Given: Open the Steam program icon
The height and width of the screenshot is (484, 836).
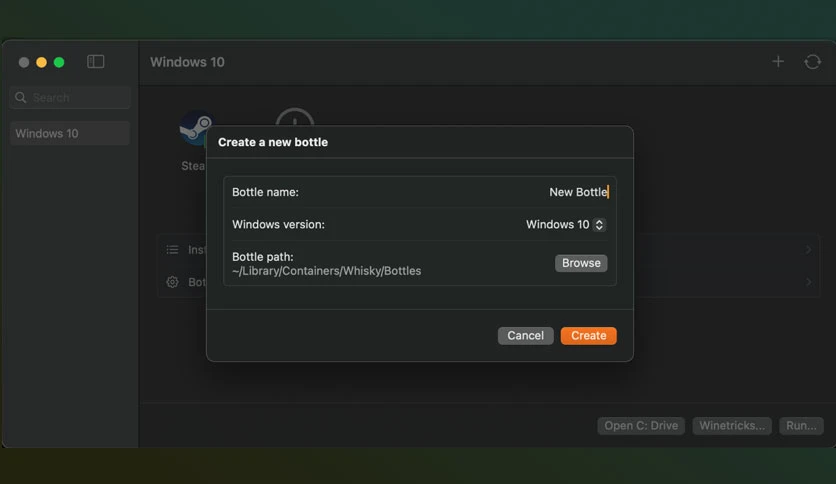Looking at the screenshot, I should 195,128.
